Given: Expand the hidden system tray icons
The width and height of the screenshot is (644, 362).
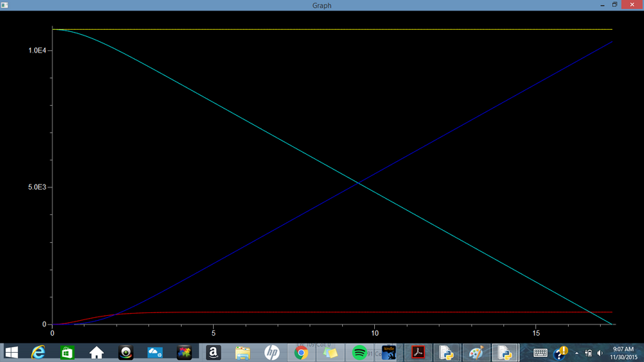Looking at the screenshot, I should pos(577,353).
